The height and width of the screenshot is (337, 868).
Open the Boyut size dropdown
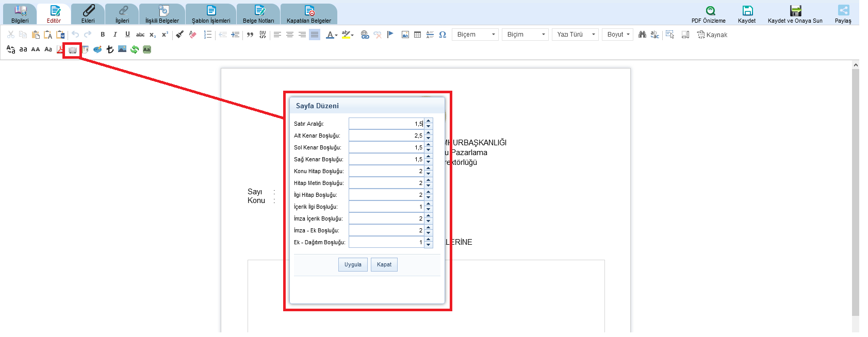617,35
